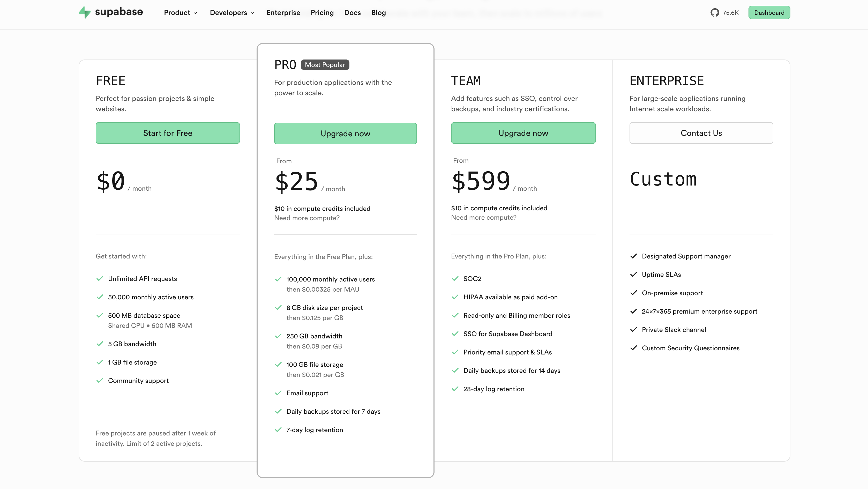Click 'then $0.00325 per MAU' text

323,289
